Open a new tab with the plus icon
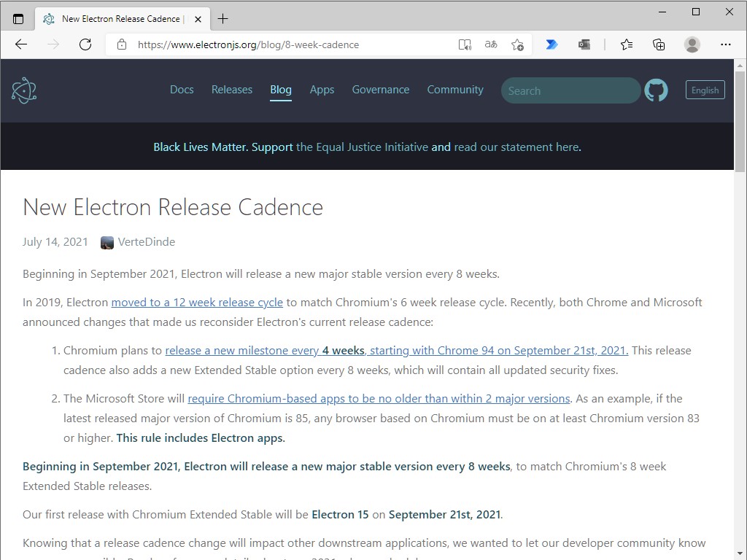 (222, 19)
